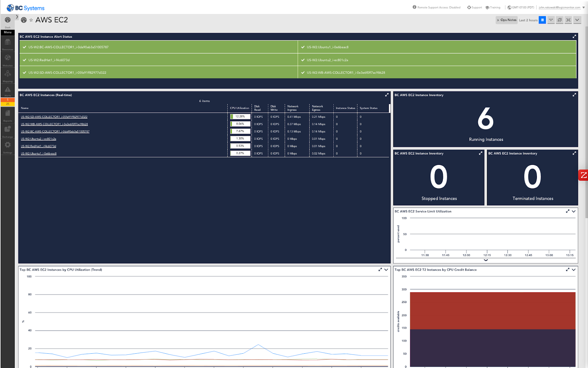Screen dimensions: 588x368
Task: Expand the CPU Credit Balance graph
Action: tap(567, 270)
